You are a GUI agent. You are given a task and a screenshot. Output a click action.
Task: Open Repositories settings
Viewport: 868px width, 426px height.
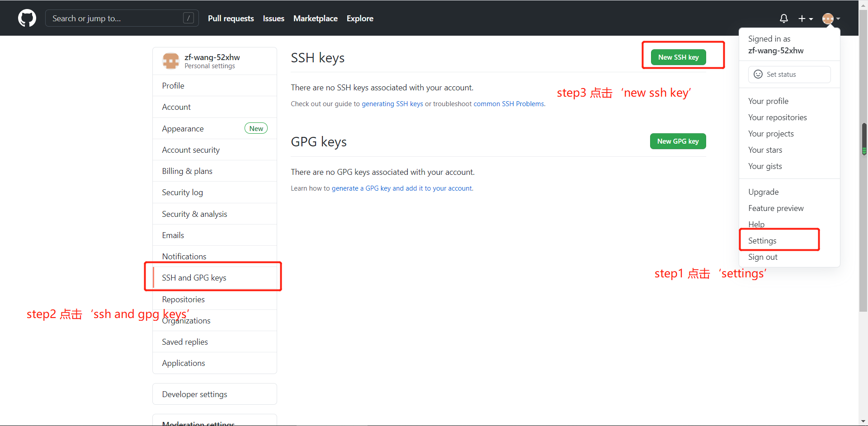pyautogui.click(x=215, y=300)
